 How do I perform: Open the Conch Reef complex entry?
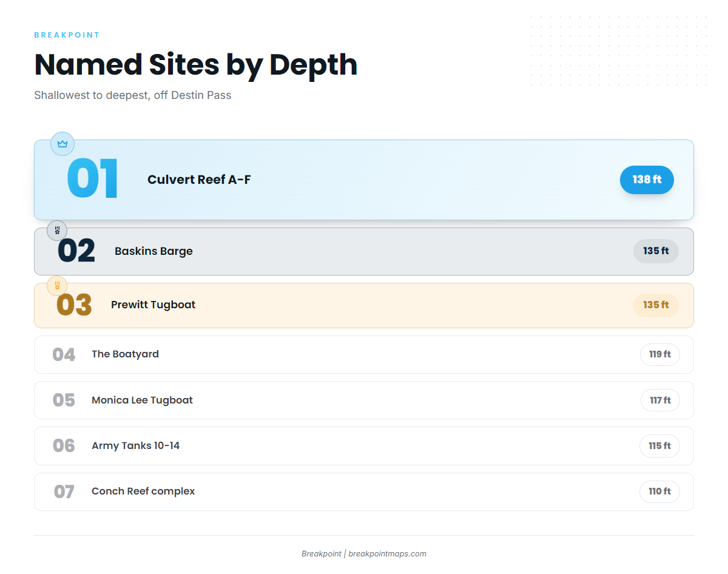coord(364,491)
